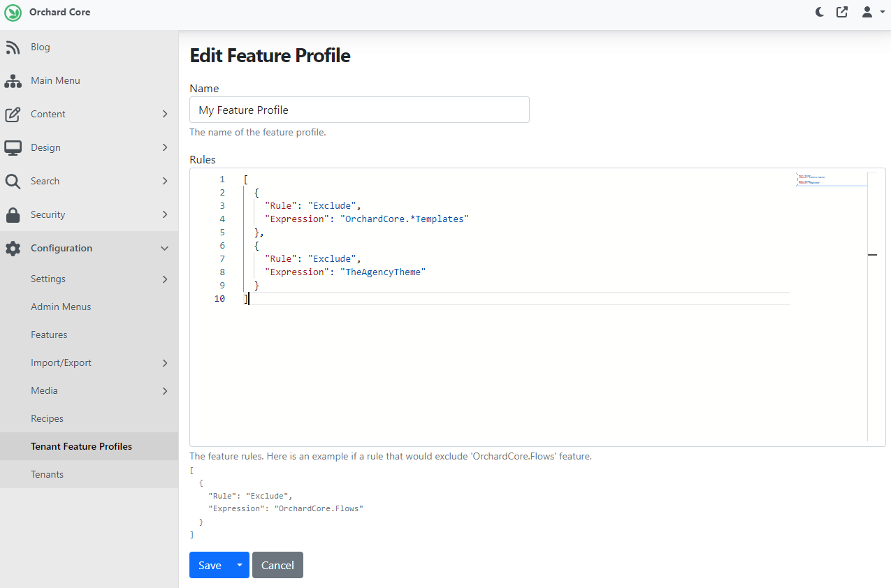891x588 pixels.
Task: Click "OrchardCore.Flows" in example snippet
Action: (x=319, y=508)
